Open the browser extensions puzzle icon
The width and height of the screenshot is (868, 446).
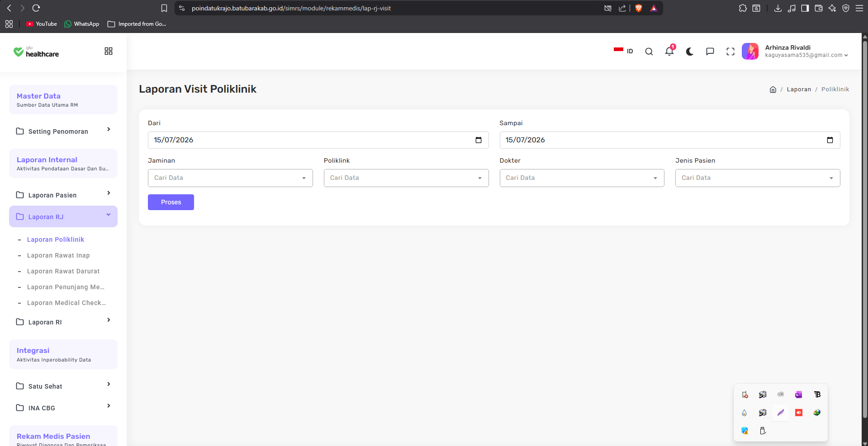tap(743, 8)
